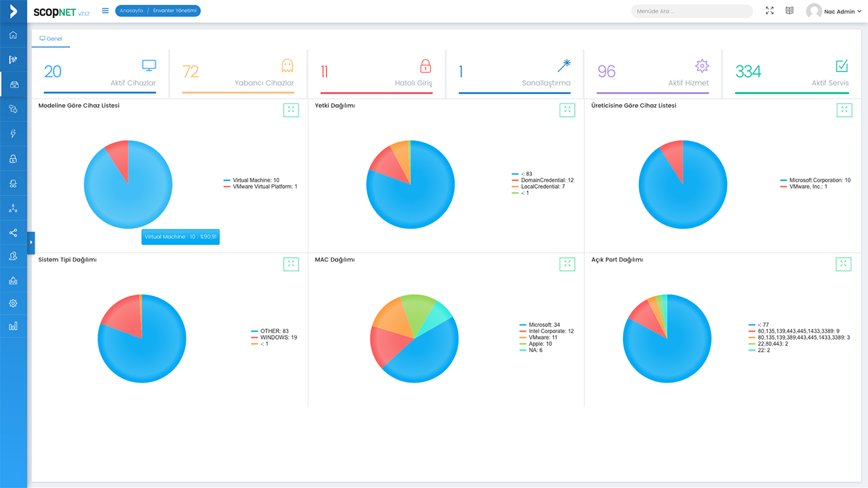Viewport: 868px width, 488px height.
Task: Click the ghost icon on Yabancı Cihazlar card
Action: (x=287, y=65)
